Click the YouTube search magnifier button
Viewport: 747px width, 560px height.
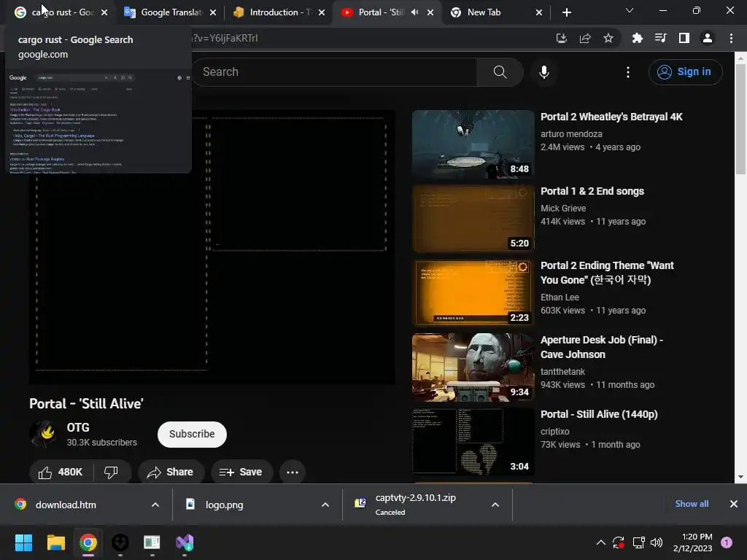tap(500, 72)
